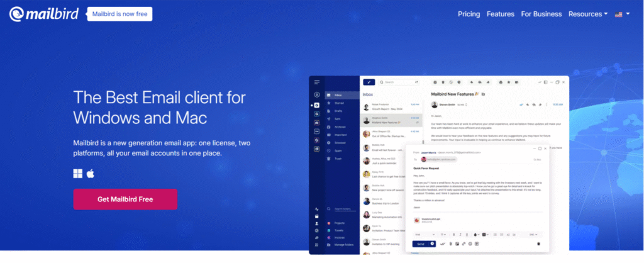Toggle underline formatting in the compose toolbar
Viewport: 644px width, 263px height.
click(467, 235)
